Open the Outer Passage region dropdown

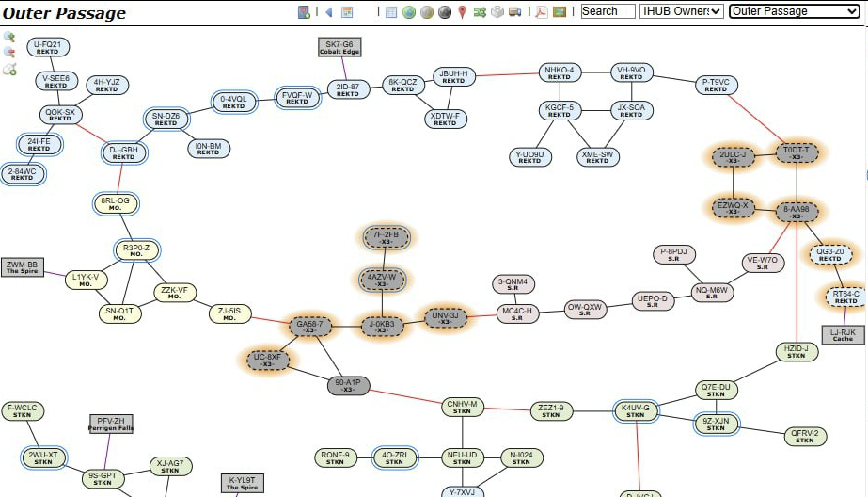pos(795,11)
